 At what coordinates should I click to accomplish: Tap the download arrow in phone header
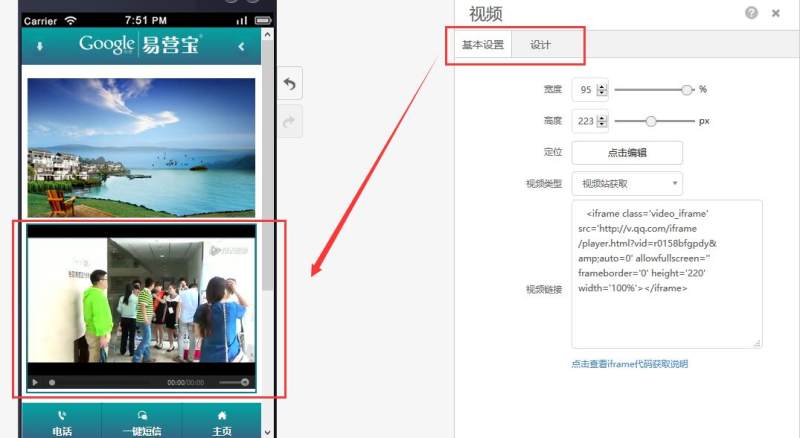[40, 46]
